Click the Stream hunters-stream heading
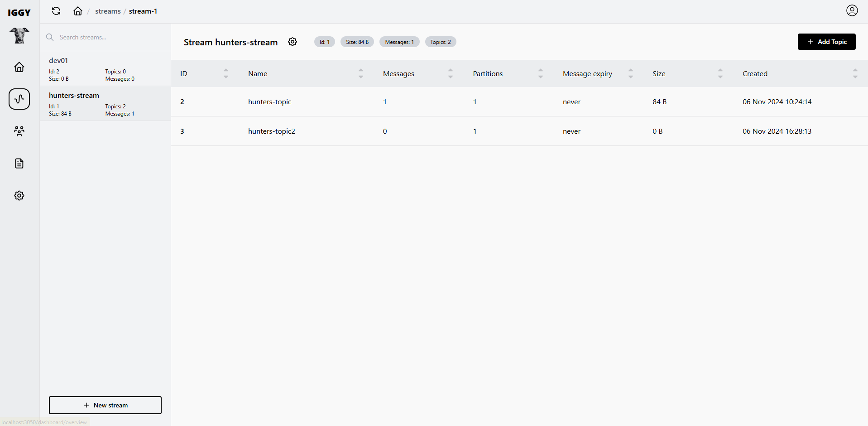 click(231, 42)
